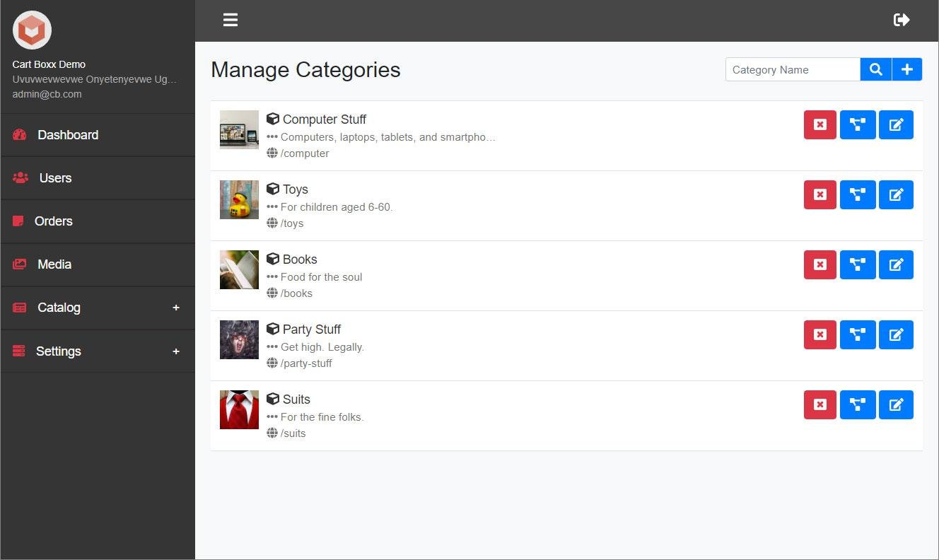
Task: Click the rubber duck thumbnail for Toys
Action: click(x=239, y=200)
